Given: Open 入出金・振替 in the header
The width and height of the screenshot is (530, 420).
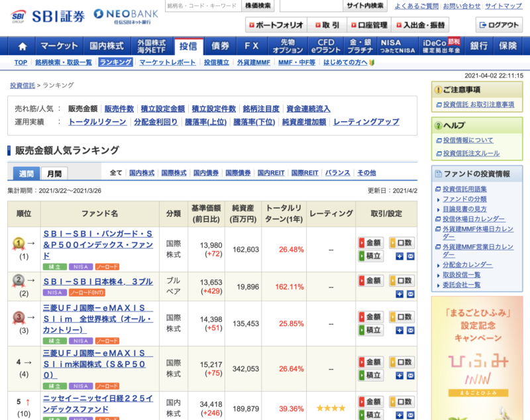Looking at the screenshot, I should tap(420, 25).
